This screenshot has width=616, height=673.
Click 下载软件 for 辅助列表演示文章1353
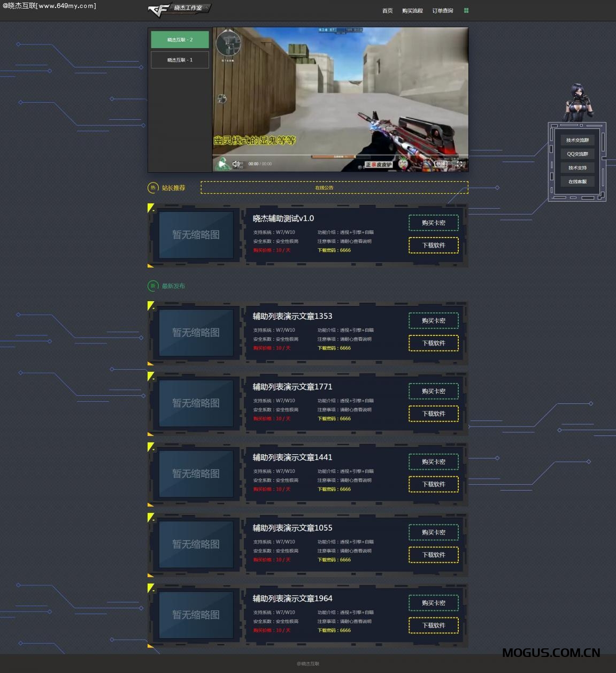tap(433, 343)
